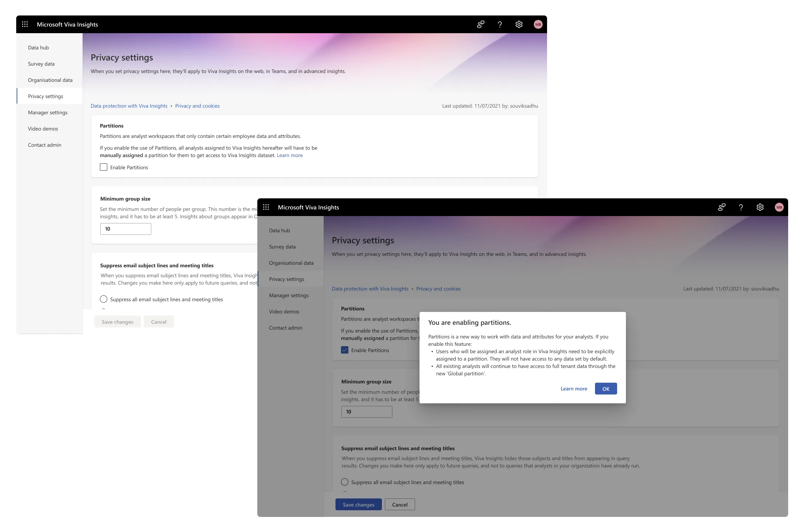Click the MB avatar in the front window
Viewport: 797px width, 532px height.
(779, 207)
